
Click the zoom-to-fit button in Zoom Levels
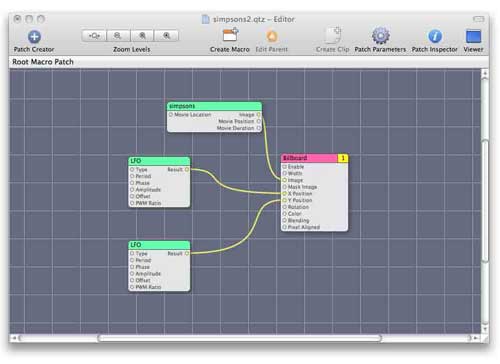[94, 35]
